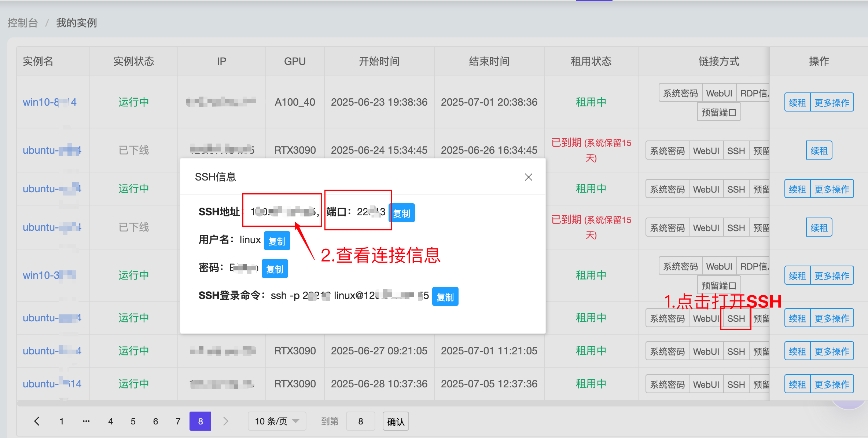Go to previous page arrow
The image size is (868, 438).
click(37, 421)
